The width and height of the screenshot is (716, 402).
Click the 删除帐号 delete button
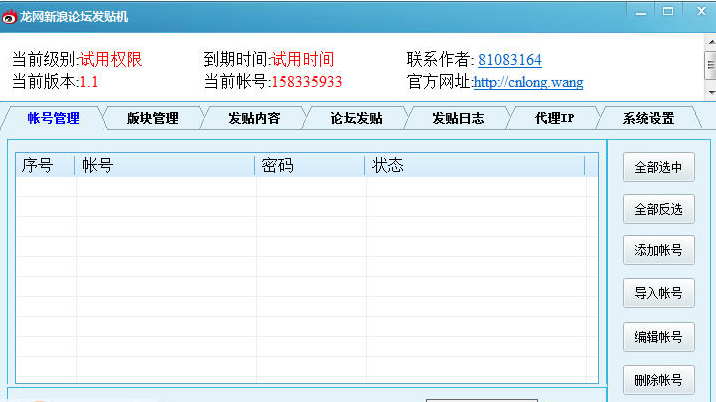658,380
